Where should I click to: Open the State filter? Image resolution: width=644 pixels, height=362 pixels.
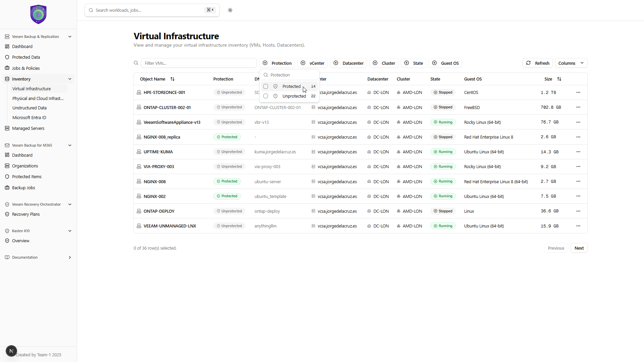click(x=414, y=63)
